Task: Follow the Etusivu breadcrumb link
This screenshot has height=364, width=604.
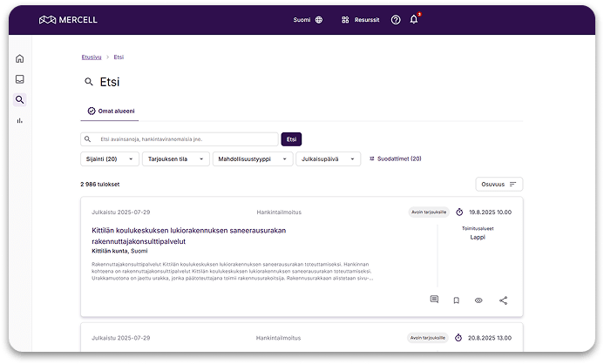Action: click(x=92, y=57)
